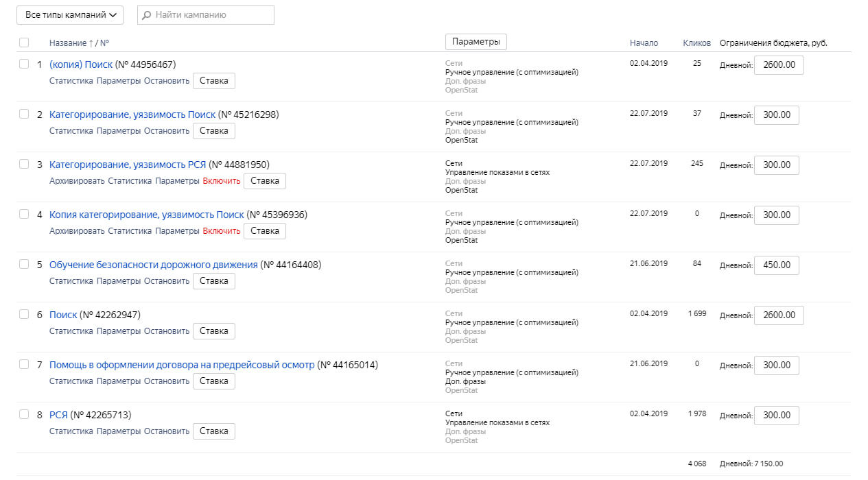The height and width of the screenshot is (480, 868).
Task: Click 'Остановить' for campaign Поиск № 42262947
Action: (x=166, y=331)
